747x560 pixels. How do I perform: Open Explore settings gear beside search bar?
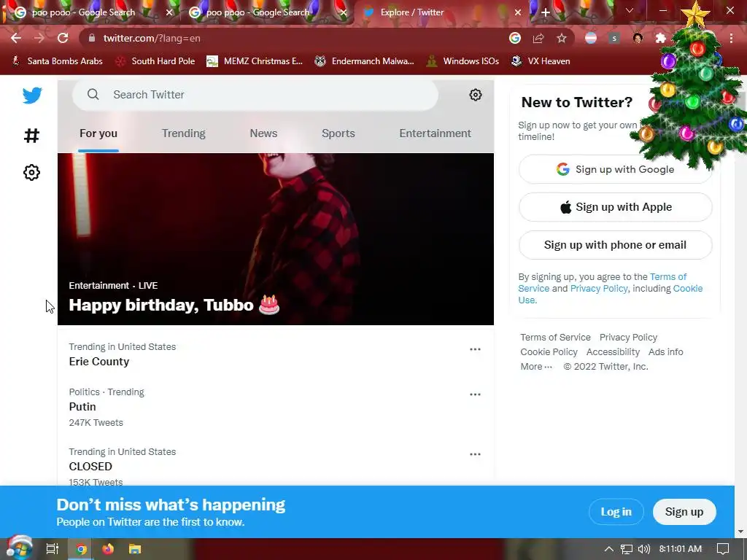(x=475, y=95)
